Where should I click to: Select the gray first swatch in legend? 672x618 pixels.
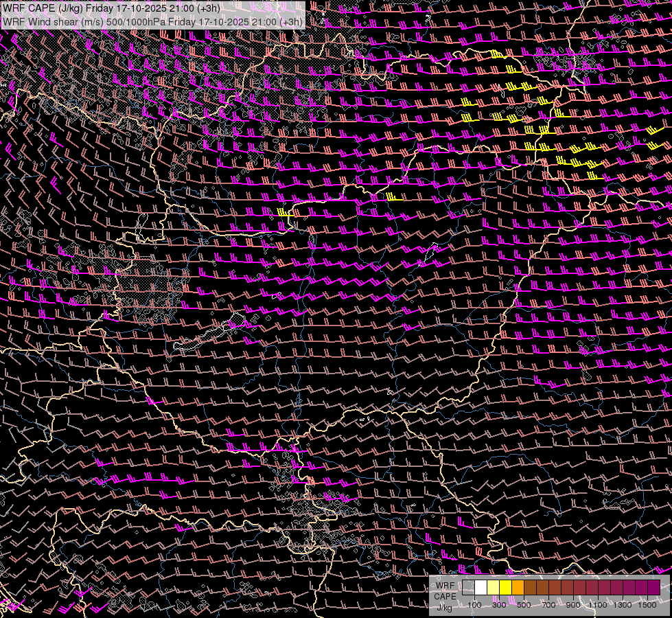coord(468,587)
